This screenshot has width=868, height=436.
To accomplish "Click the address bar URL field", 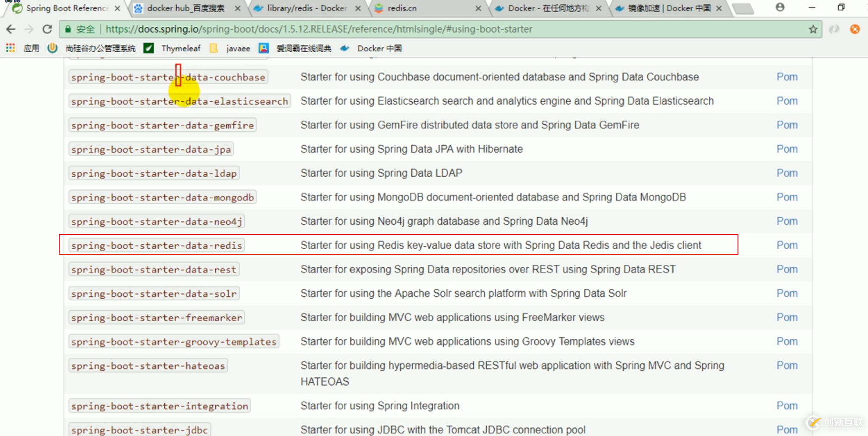I will [319, 29].
